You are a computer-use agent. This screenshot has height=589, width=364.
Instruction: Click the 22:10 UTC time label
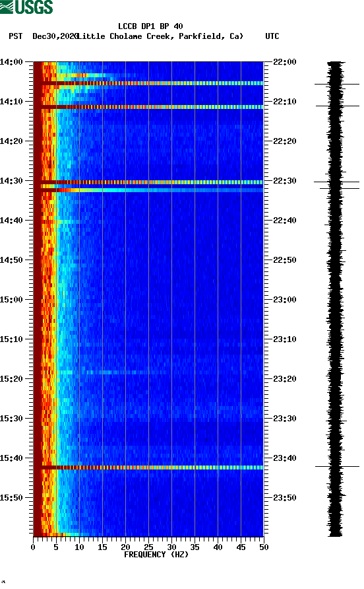pos(284,102)
